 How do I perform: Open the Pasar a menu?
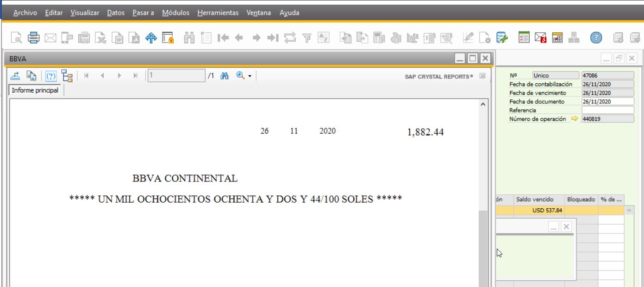pyautogui.click(x=144, y=13)
